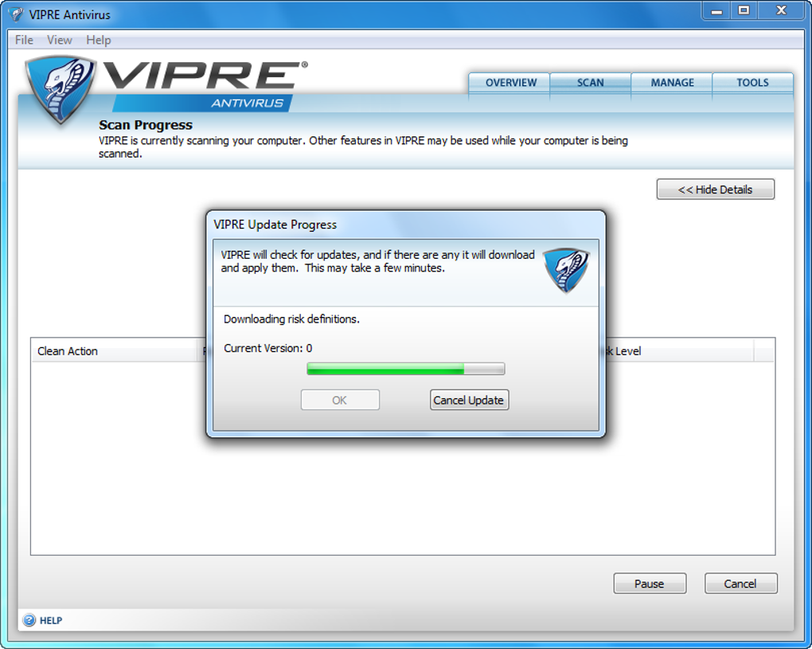Open the File menu

pos(24,40)
